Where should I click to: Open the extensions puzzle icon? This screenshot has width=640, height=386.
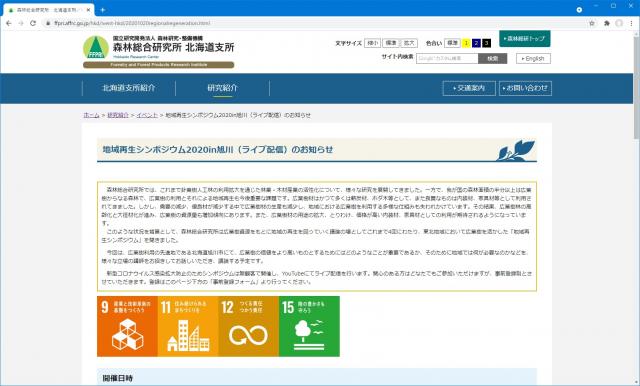click(607, 23)
